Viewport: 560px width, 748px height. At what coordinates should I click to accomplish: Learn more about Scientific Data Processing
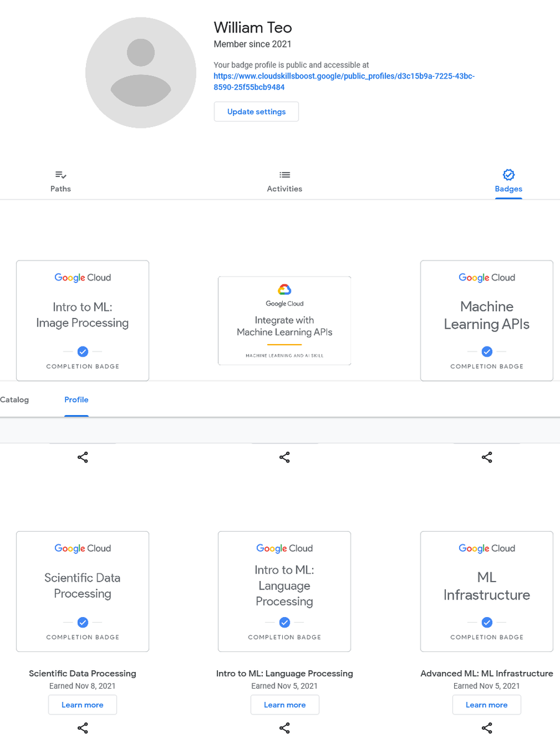[x=82, y=705]
